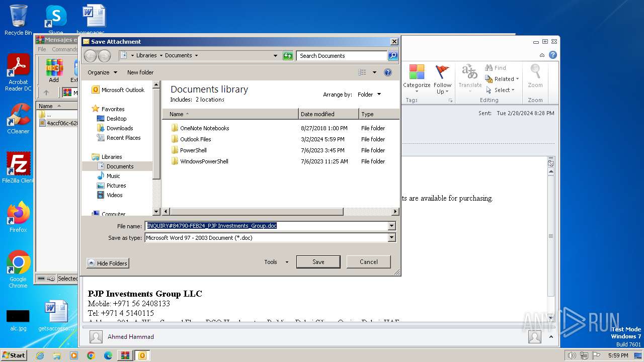Select Pictures library in navigation pane
Viewport: 644px width, 362px height.
pos(116,186)
